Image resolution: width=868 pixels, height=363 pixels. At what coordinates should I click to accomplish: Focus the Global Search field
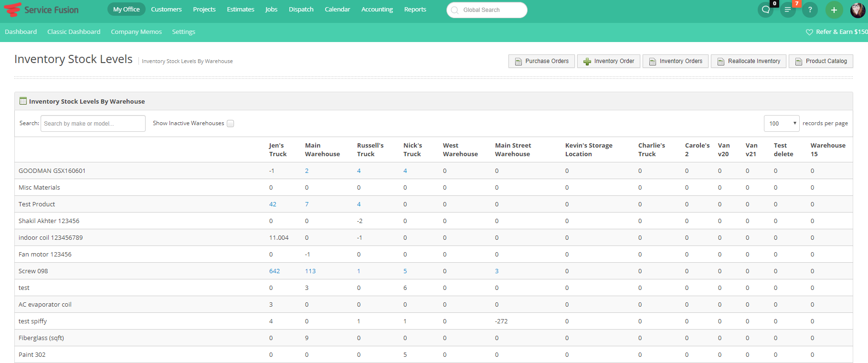(487, 10)
